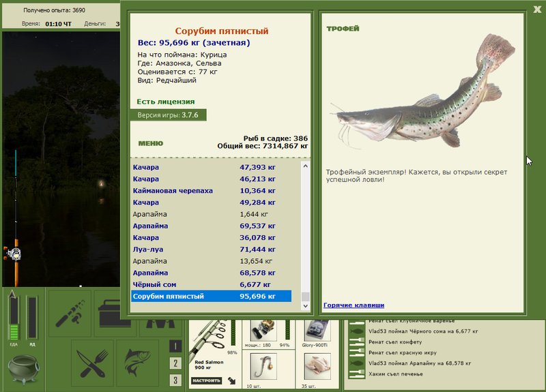Select the Луа-луа 71,444 кг entry
Image resolution: width=546 pixels, height=392 pixels.
(211, 250)
